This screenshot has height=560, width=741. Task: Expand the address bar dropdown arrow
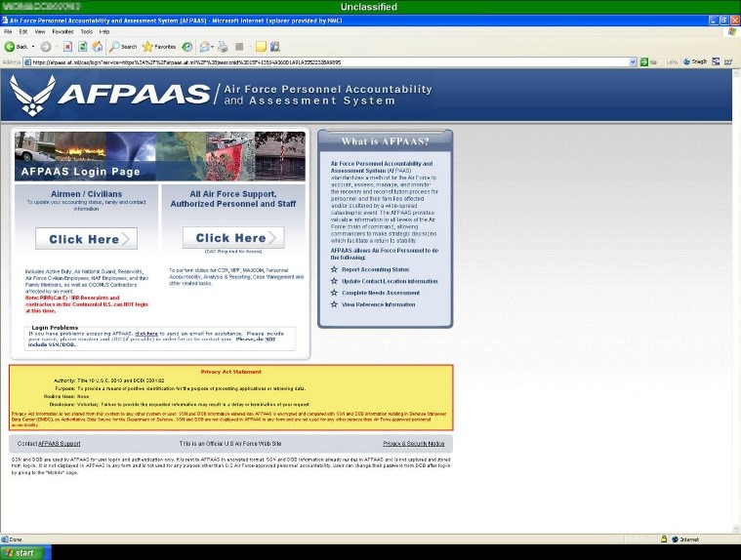coord(633,61)
